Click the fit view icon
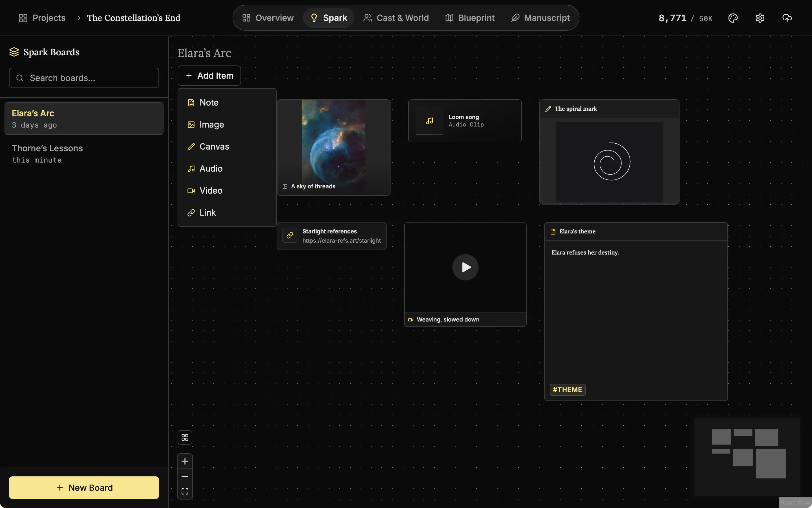The height and width of the screenshot is (508, 812). 185,491
